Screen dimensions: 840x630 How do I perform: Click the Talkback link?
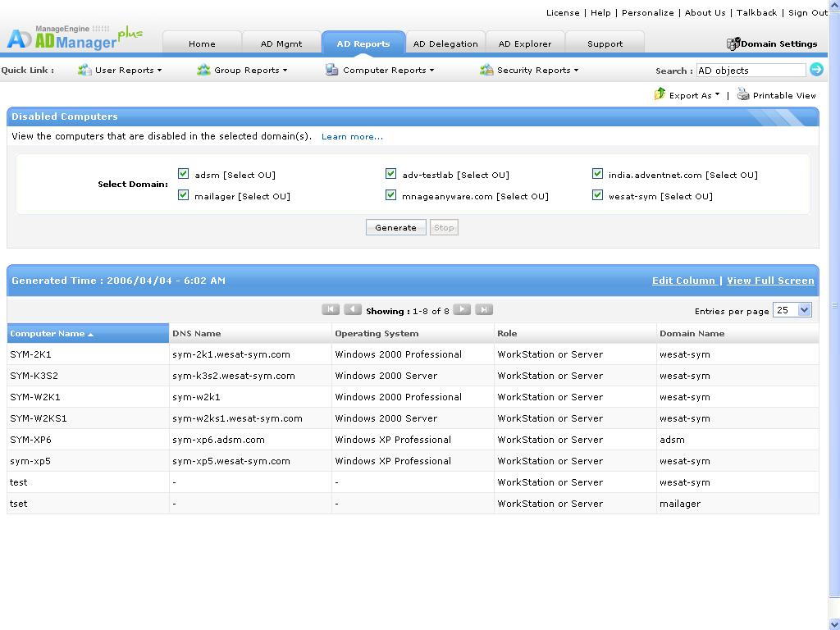point(756,13)
